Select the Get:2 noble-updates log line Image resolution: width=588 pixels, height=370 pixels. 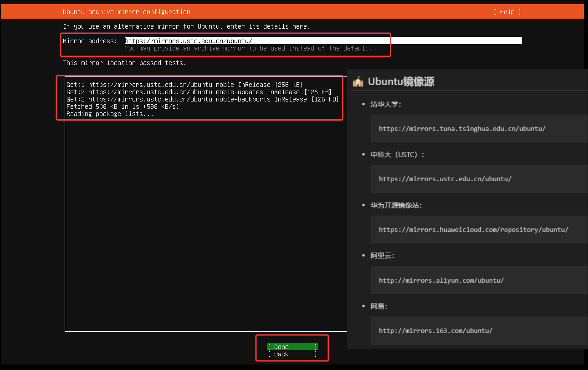[199, 92]
